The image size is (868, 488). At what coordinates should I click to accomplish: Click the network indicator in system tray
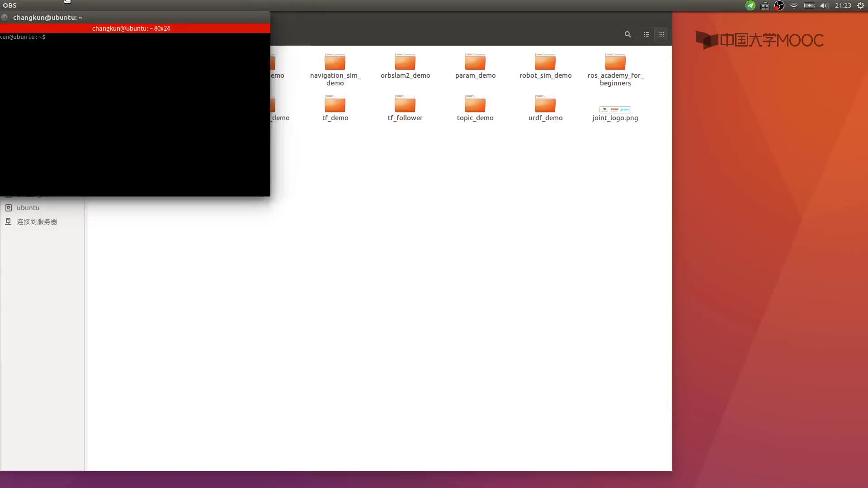pos(795,5)
